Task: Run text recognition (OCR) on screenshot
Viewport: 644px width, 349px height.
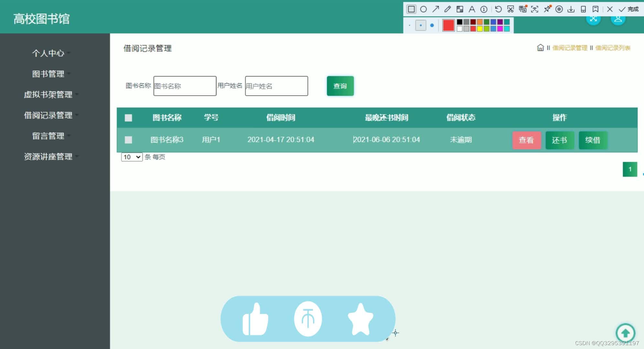Action: 535,9
